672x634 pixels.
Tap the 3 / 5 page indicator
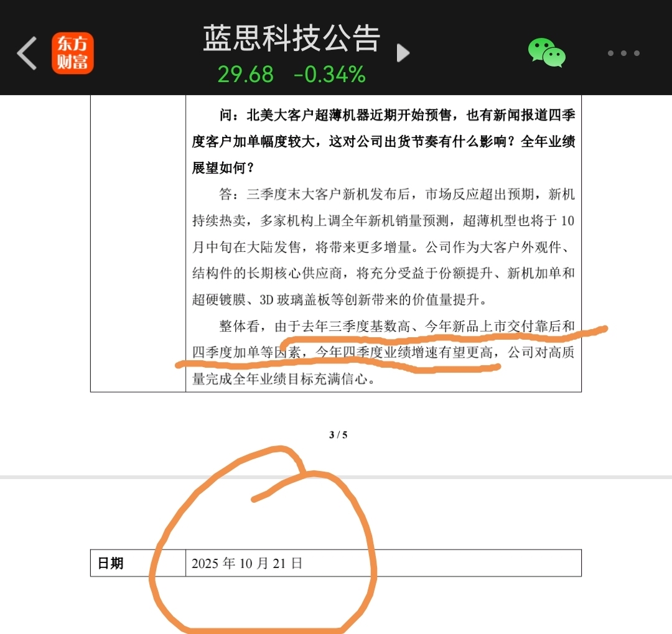pos(338,435)
